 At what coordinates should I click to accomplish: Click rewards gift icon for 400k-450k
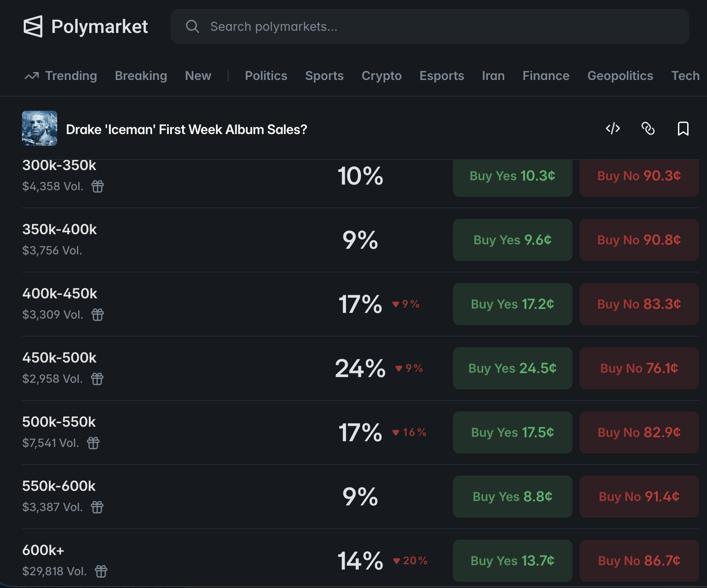pos(98,315)
